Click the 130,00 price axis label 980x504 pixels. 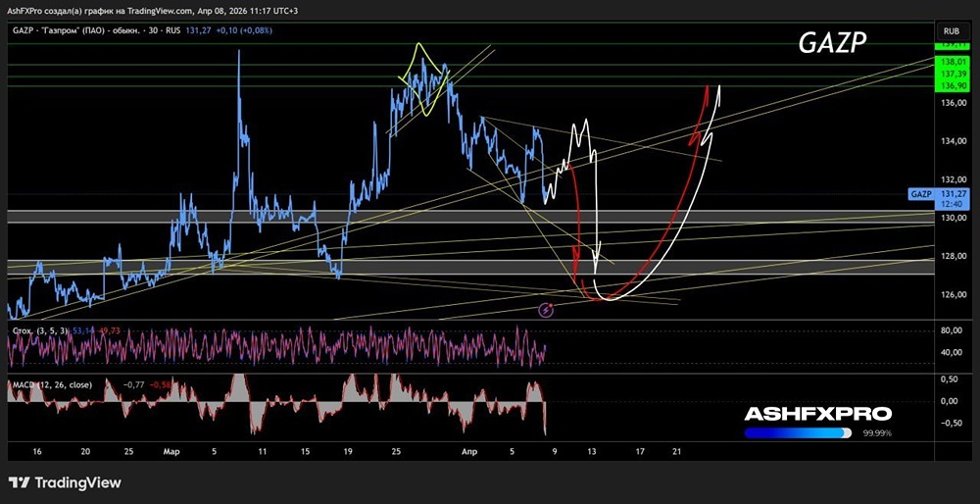[952, 218]
